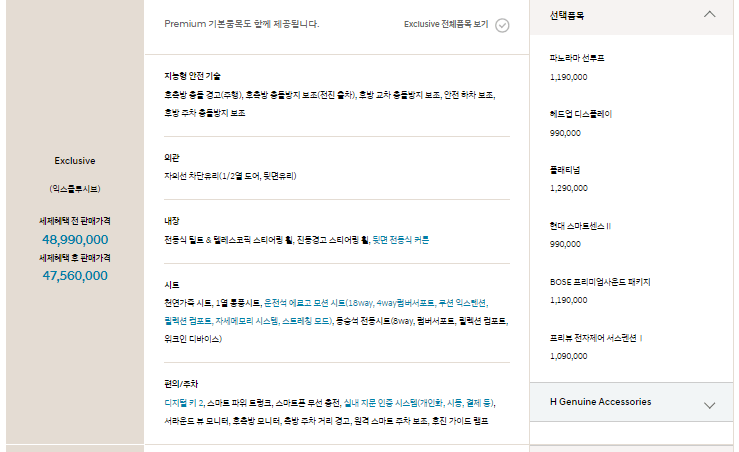
Task: Click the 47,560,000 price after tax benefit
Action: (x=75, y=276)
